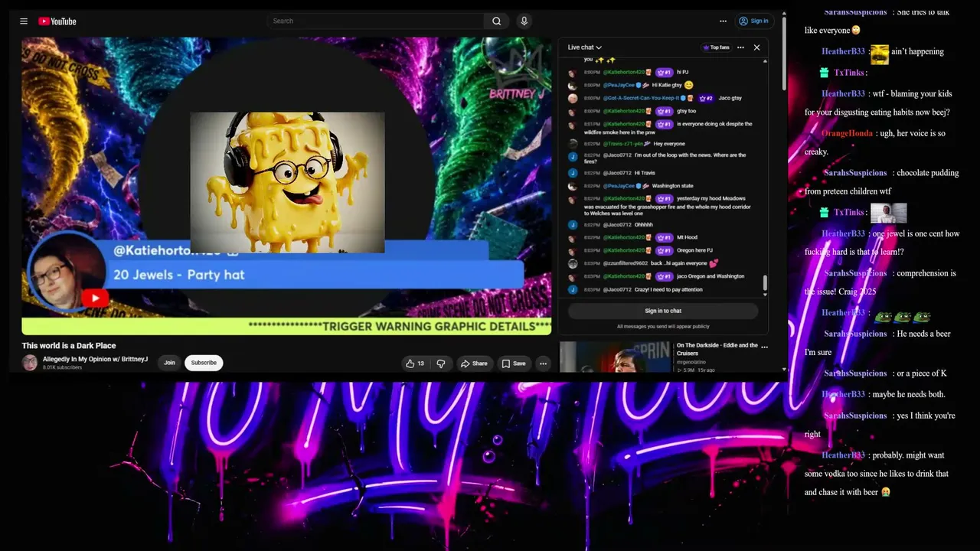Sign in from the top bar

753,21
